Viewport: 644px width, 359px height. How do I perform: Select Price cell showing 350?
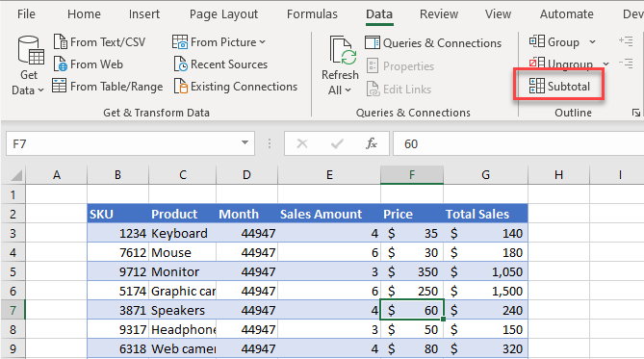[x=412, y=272]
